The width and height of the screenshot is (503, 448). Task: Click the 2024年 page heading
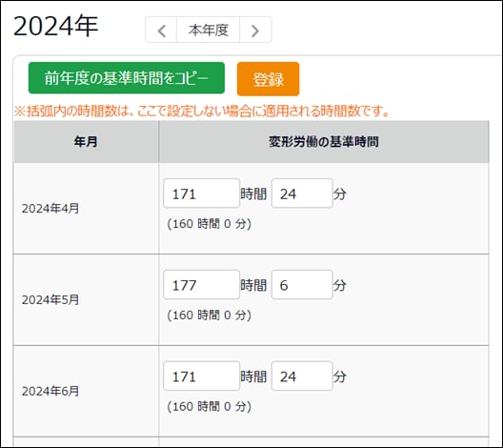pyautogui.click(x=56, y=26)
